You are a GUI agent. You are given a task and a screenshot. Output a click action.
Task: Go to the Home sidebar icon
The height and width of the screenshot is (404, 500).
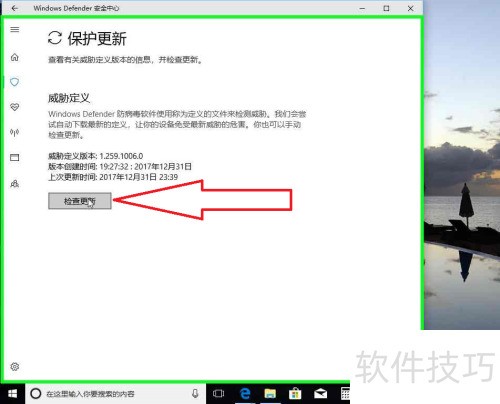pyautogui.click(x=15, y=57)
